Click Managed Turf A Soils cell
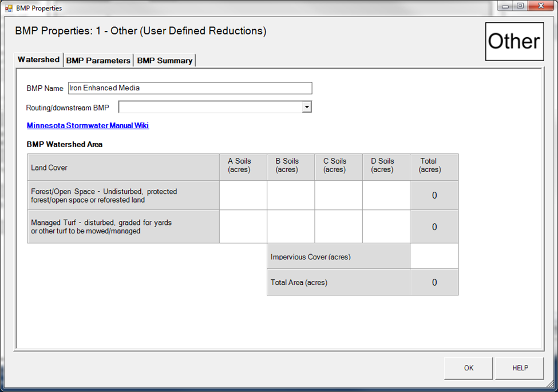The height and width of the screenshot is (392, 558). click(243, 227)
